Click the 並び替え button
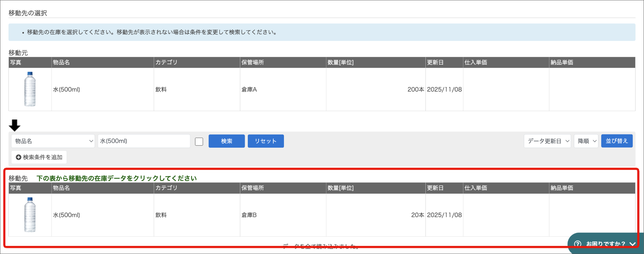Viewport: 644px width, 254px height. 617,141
